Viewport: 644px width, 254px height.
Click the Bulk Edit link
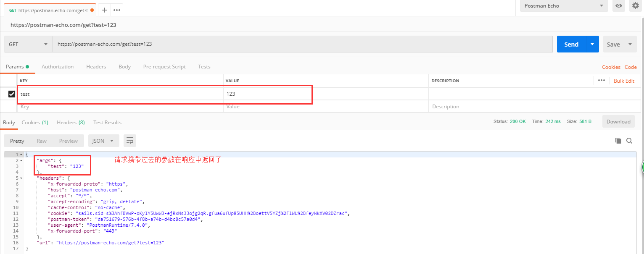pyautogui.click(x=624, y=81)
